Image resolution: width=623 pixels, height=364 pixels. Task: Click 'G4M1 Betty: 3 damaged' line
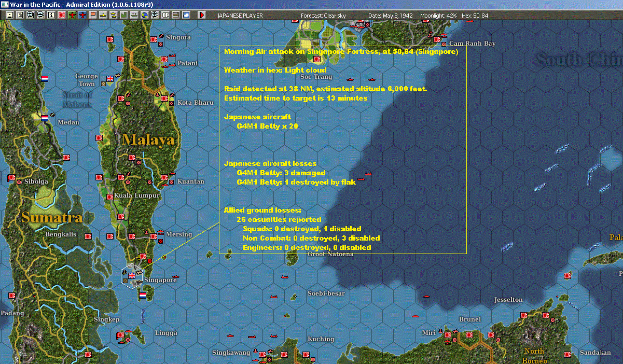tap(281, 173)
